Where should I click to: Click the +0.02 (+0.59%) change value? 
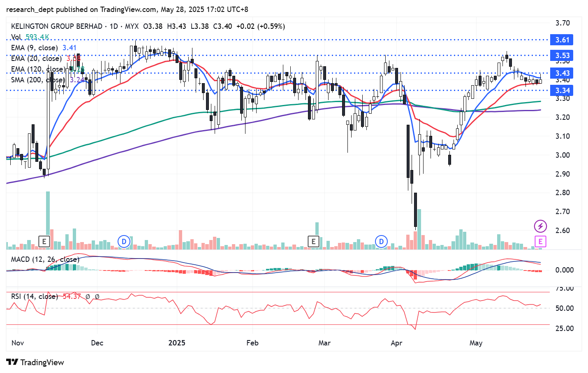261,26
